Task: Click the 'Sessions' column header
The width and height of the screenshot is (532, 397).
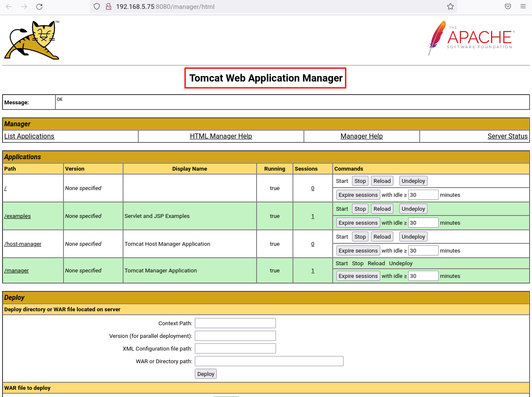Action: tap(306, 169)
